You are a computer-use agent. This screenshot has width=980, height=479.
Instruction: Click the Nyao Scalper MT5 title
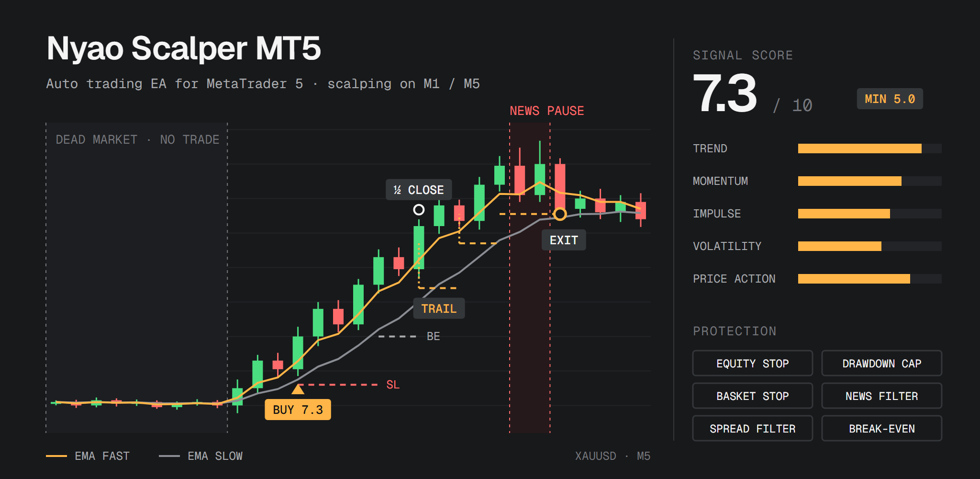pyautogui.click(x=184, y=48)
